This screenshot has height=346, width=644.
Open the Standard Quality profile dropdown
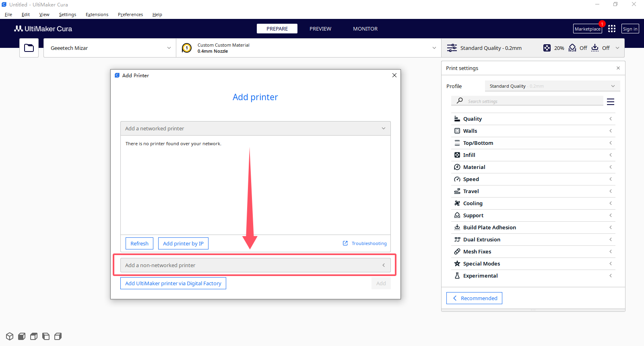(553, 86)
